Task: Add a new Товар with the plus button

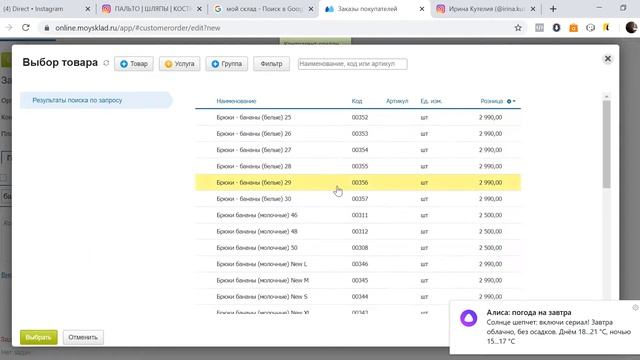Action: point(134,64)
